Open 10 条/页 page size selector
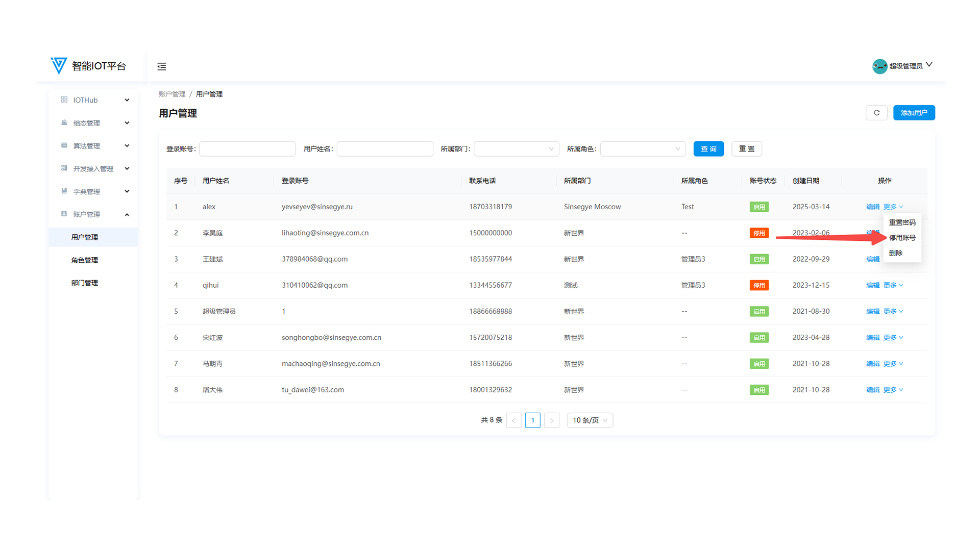Viewport: 980px width, 551px height. click(590, 420)
